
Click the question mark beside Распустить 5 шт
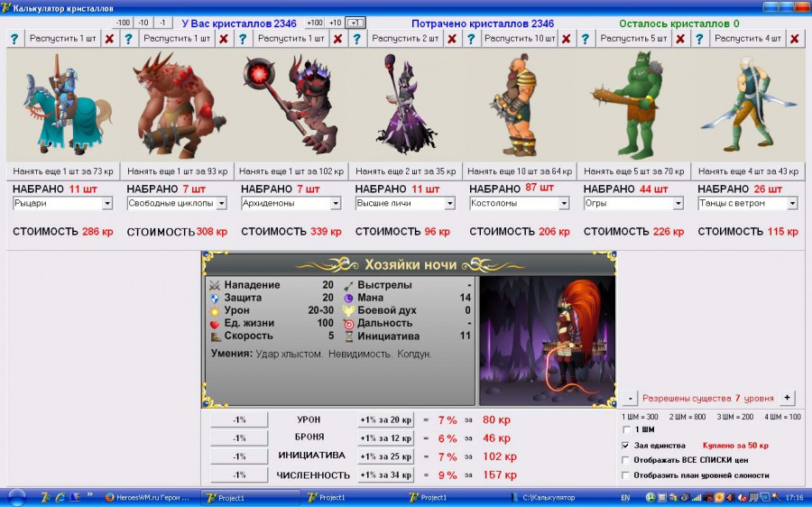coord(586,39)
